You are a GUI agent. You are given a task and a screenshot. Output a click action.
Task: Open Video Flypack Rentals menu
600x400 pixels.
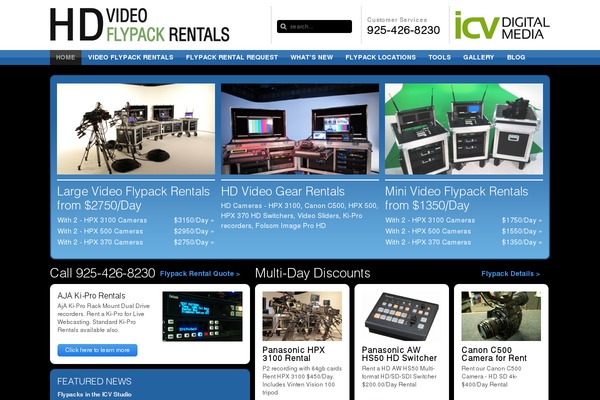130,57
